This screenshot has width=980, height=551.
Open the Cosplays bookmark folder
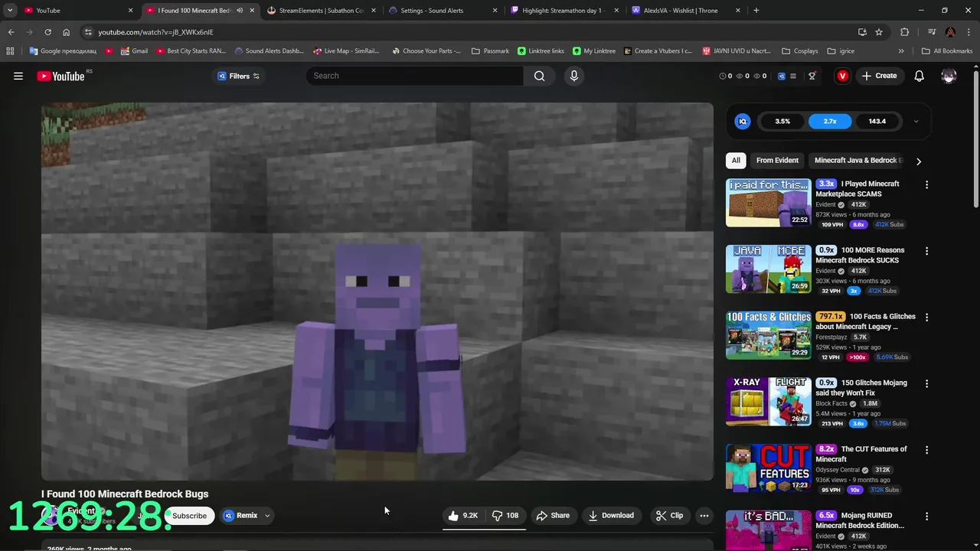[x=799, y=51]
